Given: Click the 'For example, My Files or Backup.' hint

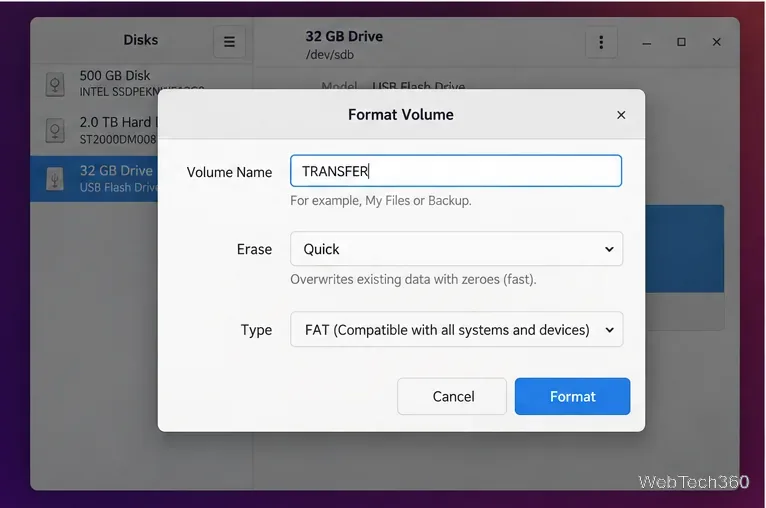Looking at the screenshot, I should click(x=381, y=201).
